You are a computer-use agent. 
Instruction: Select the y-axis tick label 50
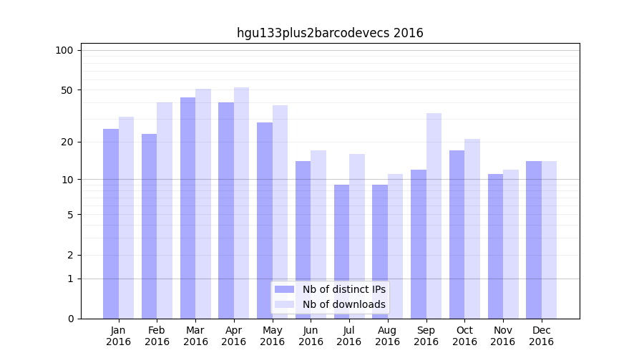pyautogui.click(x=67, y=90)
